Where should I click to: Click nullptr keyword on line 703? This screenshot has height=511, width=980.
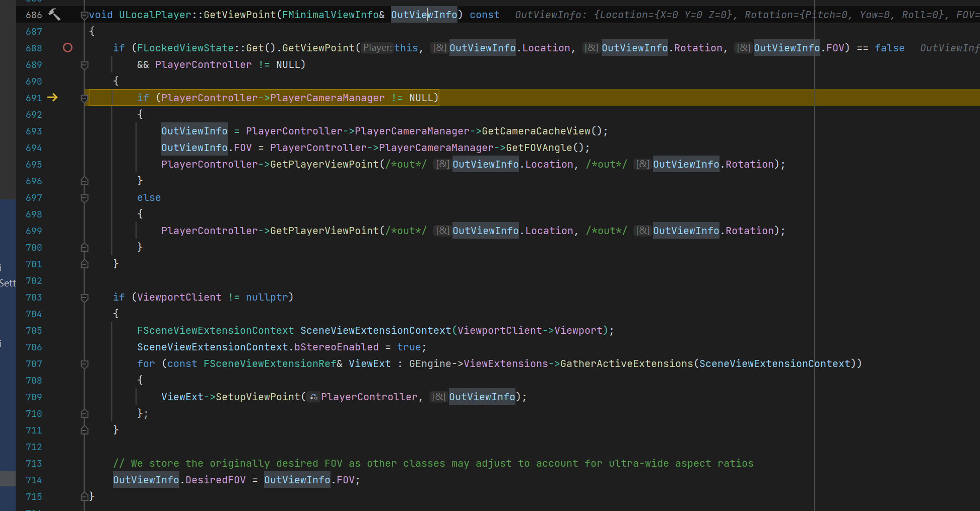tap(267, 297)
